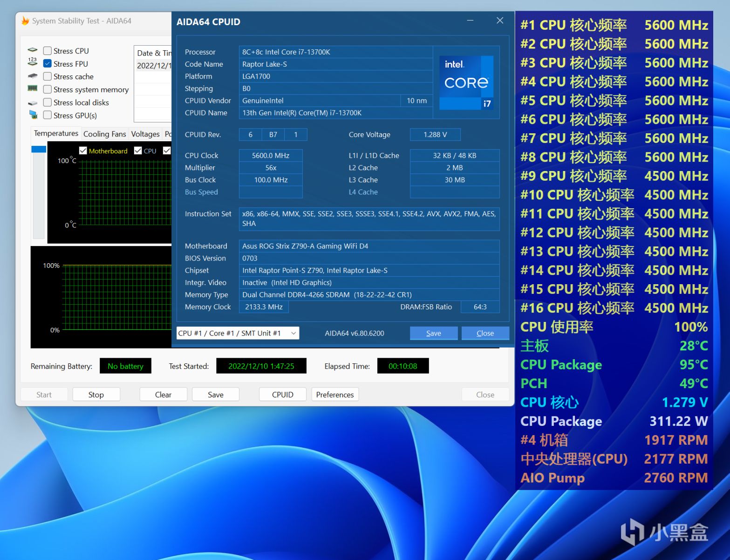This screenshot has width=730, height=560.
Task: Click the Memory Type DDR4-4266 field
Action: (x=369, y=294)
